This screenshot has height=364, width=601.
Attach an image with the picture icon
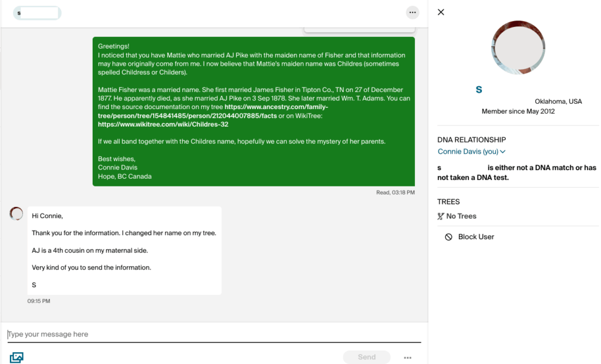[16, 357]
